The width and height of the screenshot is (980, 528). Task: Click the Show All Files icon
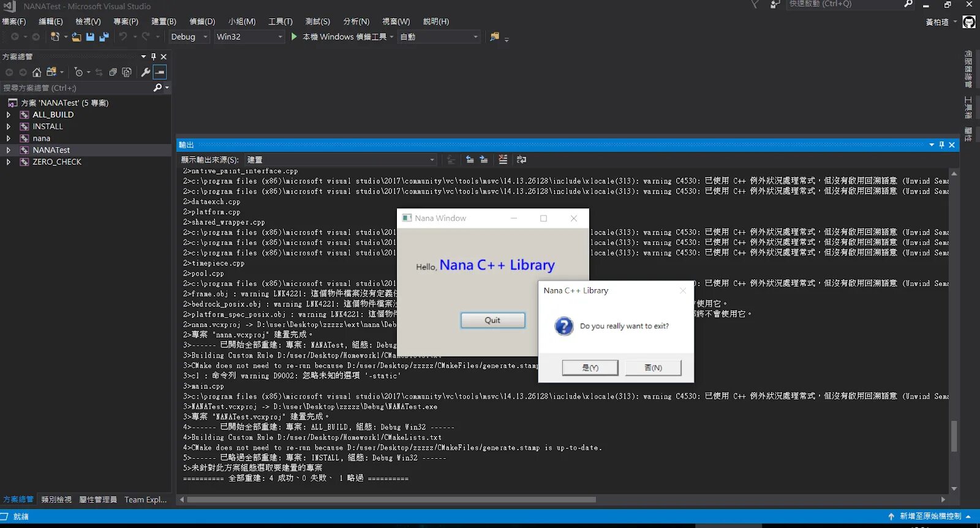(x=127, y=72)
